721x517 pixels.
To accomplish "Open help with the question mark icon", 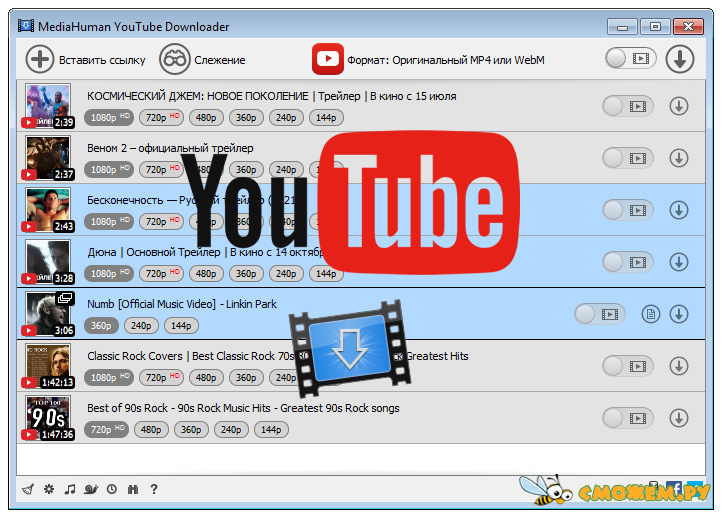I will point(154,489).
